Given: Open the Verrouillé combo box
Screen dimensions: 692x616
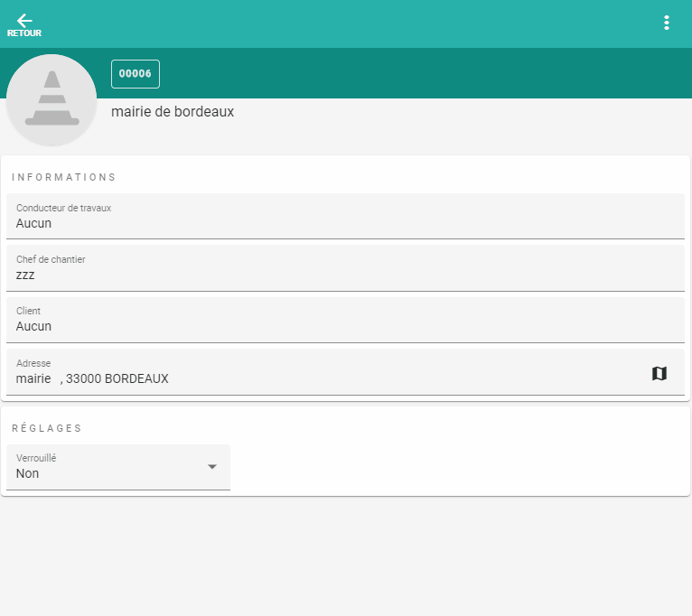Looking at the screenshot, I should coord(117,467).
